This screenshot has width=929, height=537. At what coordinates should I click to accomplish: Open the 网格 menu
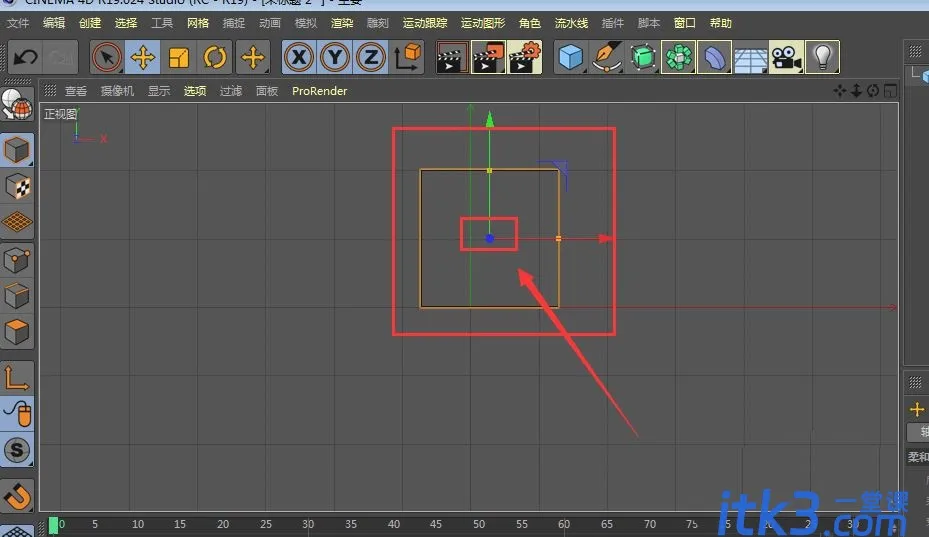click(x=198, y=23)
